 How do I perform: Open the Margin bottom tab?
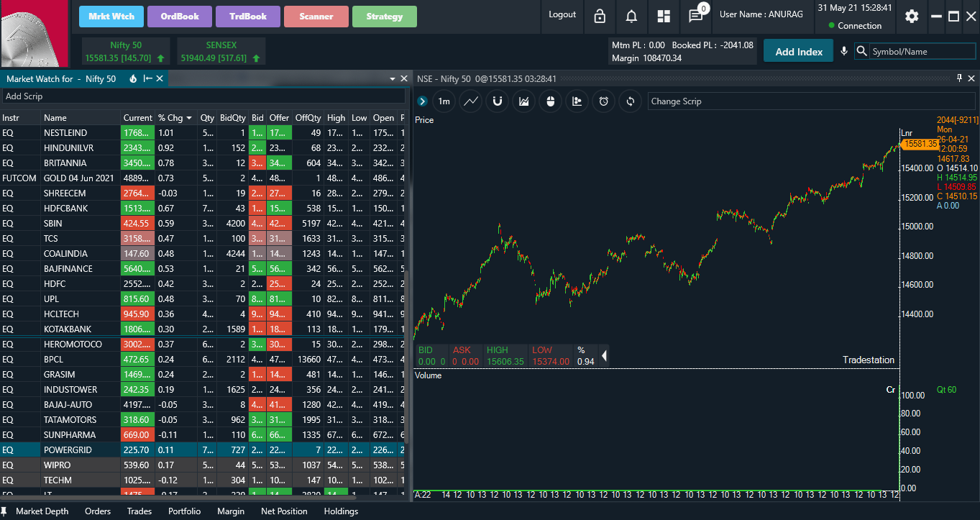(231, 511)
